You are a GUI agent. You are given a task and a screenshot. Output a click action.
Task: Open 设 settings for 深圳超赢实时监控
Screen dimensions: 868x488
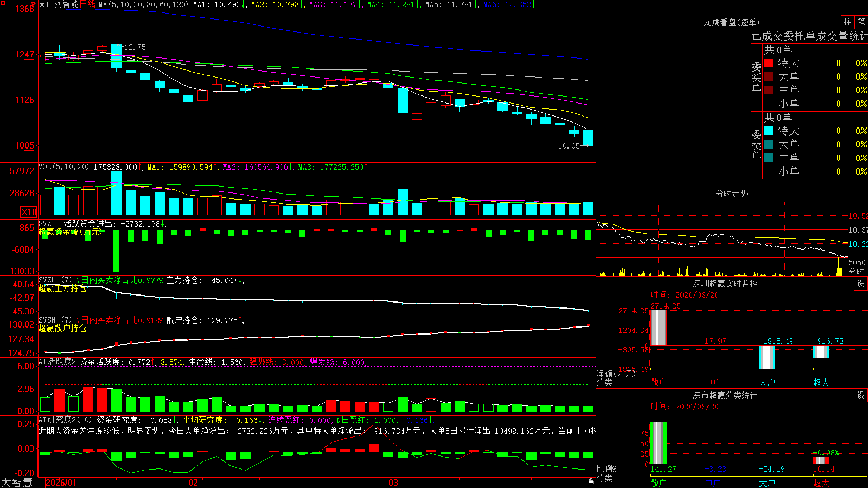point(861,284)
